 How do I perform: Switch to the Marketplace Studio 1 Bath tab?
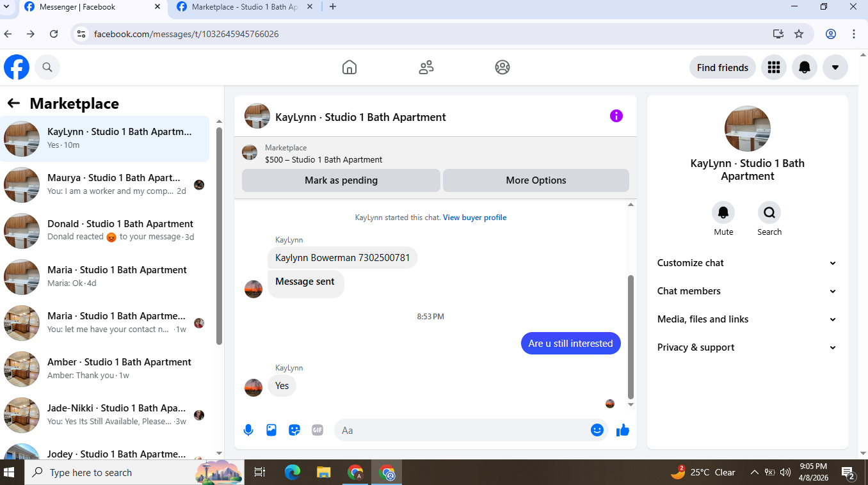[x=244, y=7]
